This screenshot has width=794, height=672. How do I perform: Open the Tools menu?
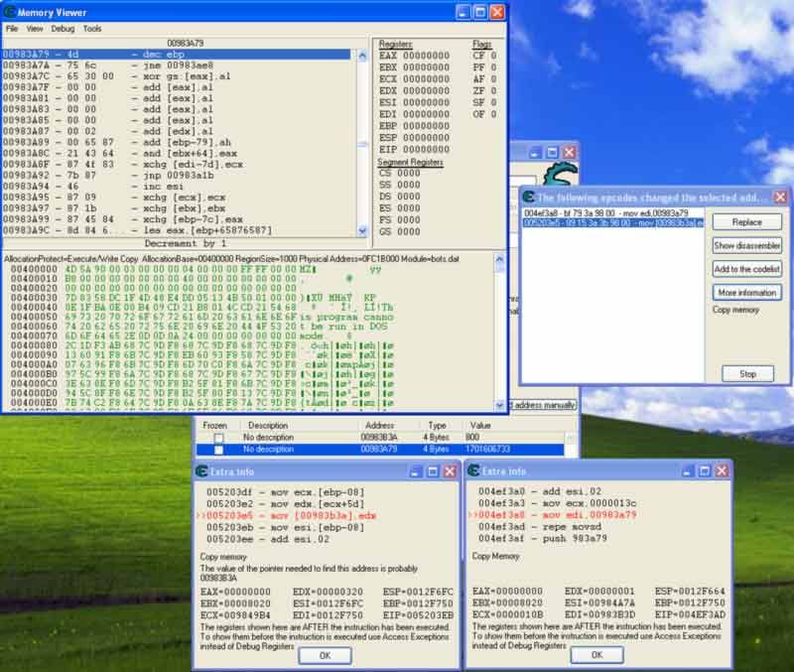[91, 29]
